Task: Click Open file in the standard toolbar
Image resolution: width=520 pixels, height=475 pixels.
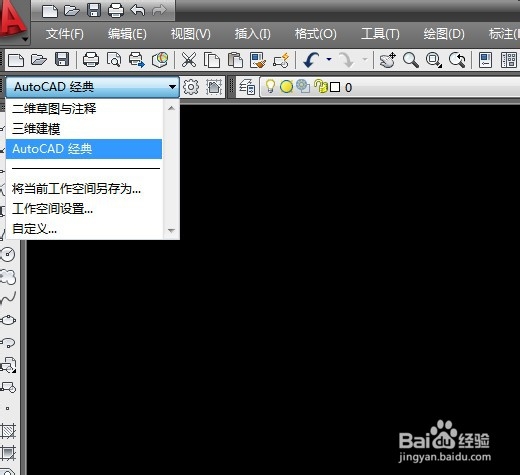Action: click(x=39, y=60)
